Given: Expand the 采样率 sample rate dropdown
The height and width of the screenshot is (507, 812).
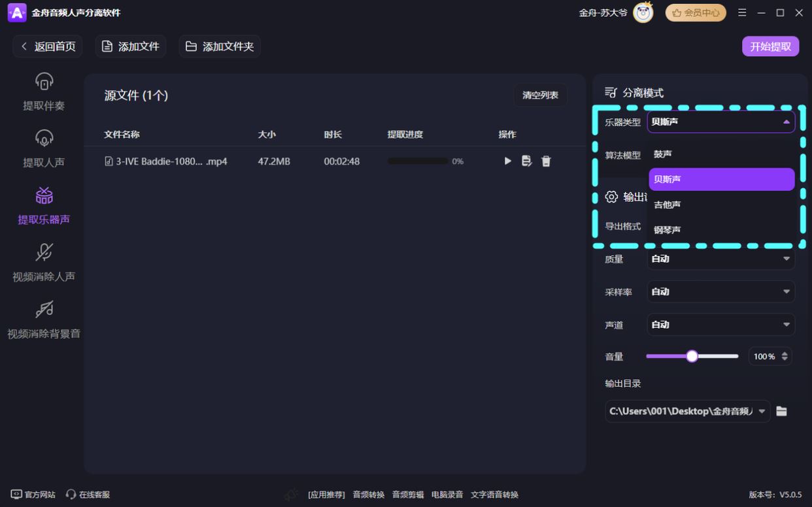Looking at the screenshot, I should click(x=720, y=291).
